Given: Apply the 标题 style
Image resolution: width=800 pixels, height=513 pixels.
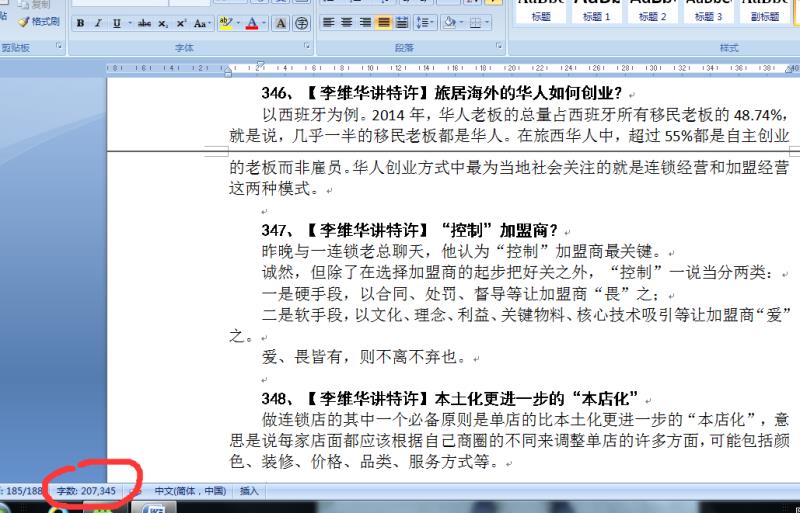Looking at the screenshot, I should coord(541,11).
